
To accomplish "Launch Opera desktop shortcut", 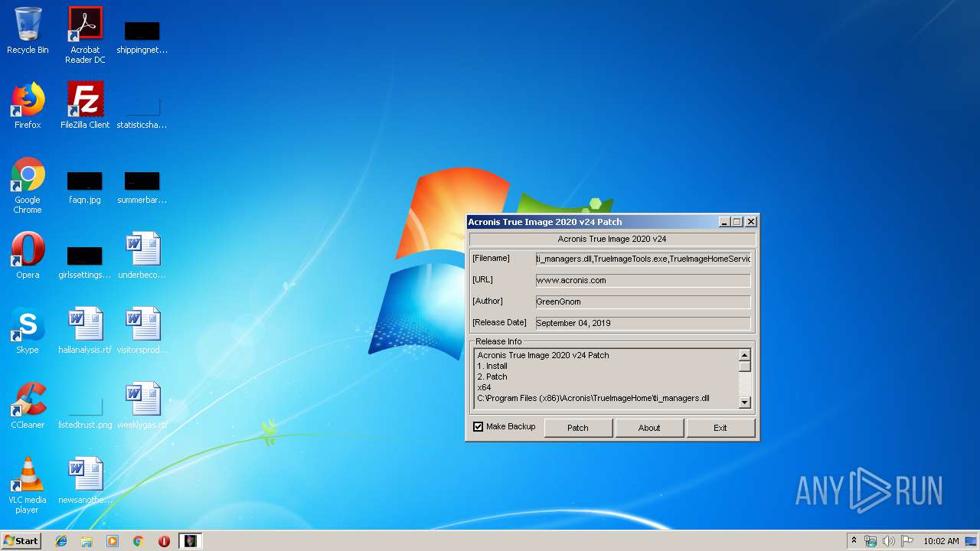I will pyautogui.click(x=28, y=256).
